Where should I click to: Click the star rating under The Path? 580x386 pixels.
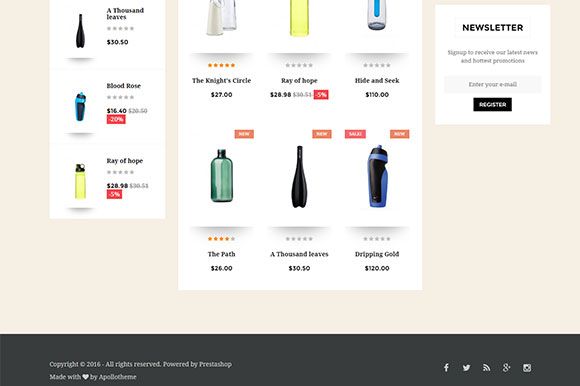[x=222, y=239]
